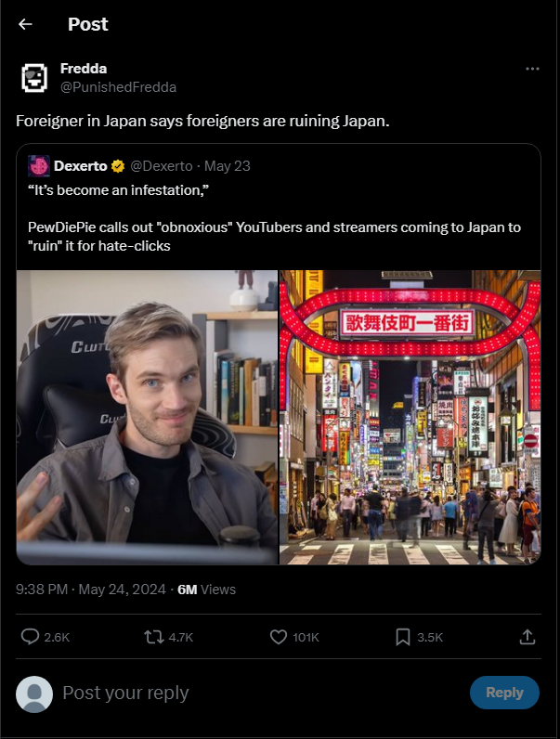560x739 pixels.
Task: Click Dexerto's small profile avatar
Action: [x=39, y=166]
